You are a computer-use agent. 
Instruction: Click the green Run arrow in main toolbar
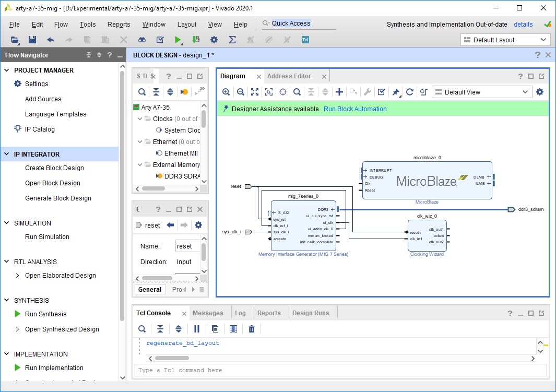coord(178,40)
